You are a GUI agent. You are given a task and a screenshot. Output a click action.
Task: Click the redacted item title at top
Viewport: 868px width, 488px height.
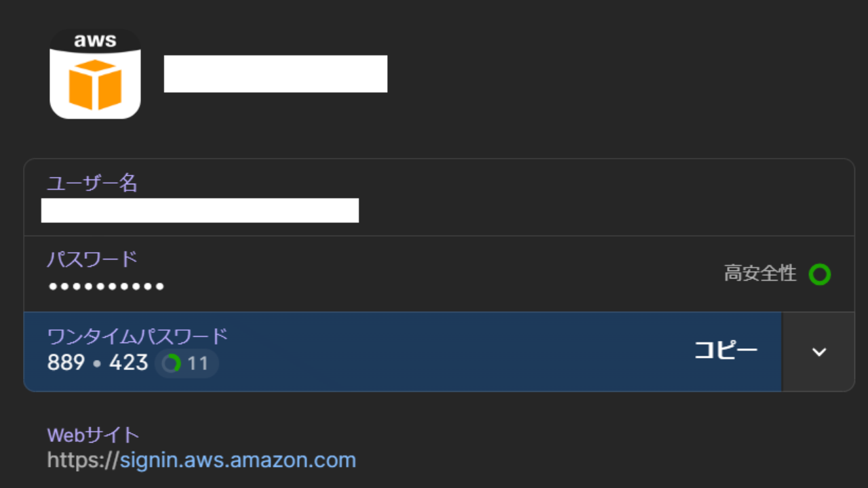[x=275, y=74]
